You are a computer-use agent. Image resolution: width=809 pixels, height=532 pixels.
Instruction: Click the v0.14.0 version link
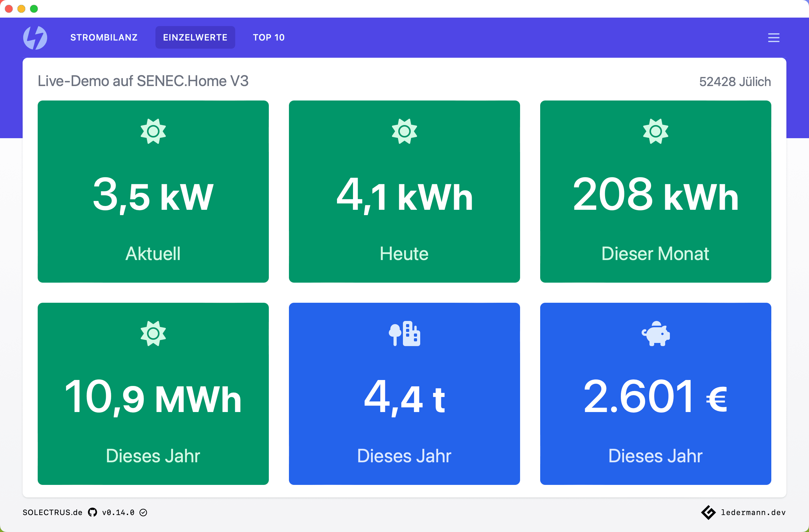pos(118,512)
